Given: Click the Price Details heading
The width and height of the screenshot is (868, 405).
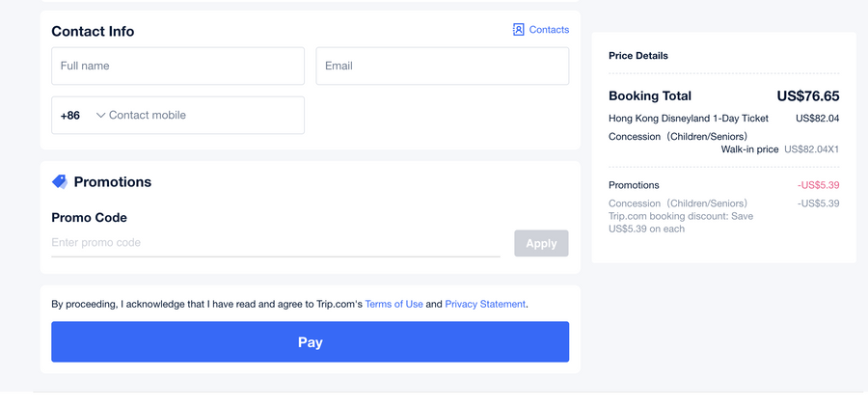Looking at the screenshot, I should pos(638,56).
